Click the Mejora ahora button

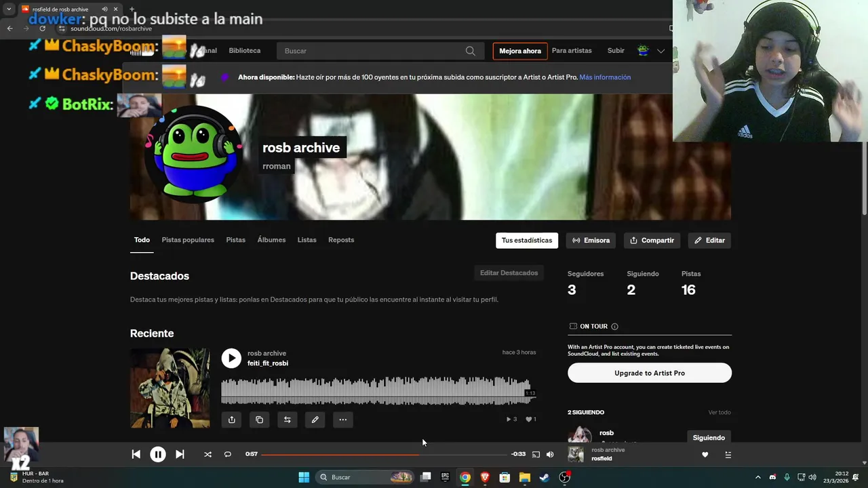[x=520, y=51]
